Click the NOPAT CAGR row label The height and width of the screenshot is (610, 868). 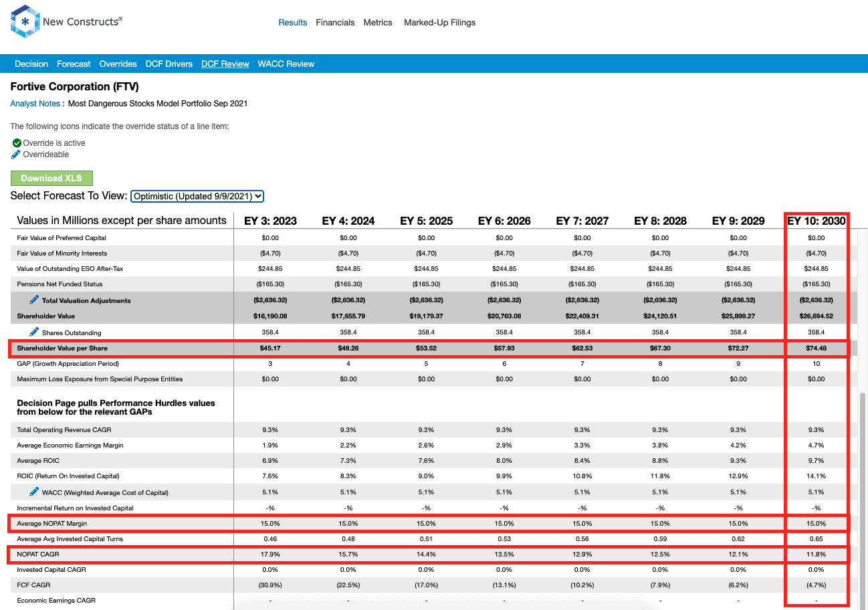coord(38,554)
